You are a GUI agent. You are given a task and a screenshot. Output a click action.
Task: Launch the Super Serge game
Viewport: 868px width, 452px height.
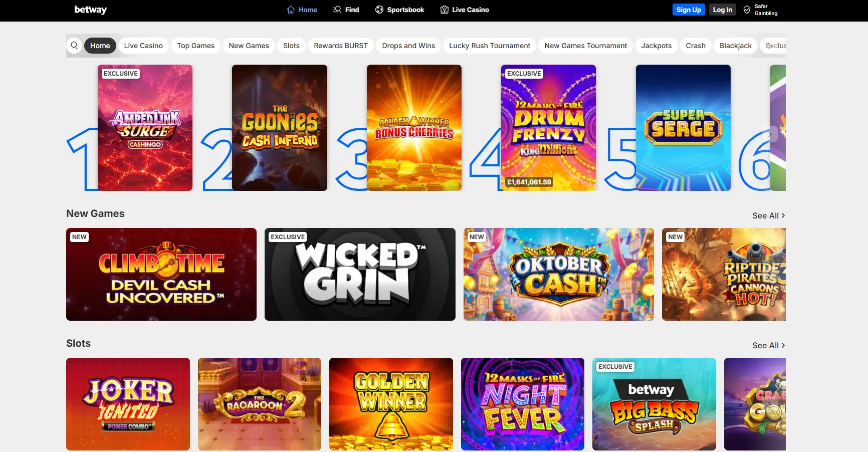pyautogui.click(x=683, y=128)
